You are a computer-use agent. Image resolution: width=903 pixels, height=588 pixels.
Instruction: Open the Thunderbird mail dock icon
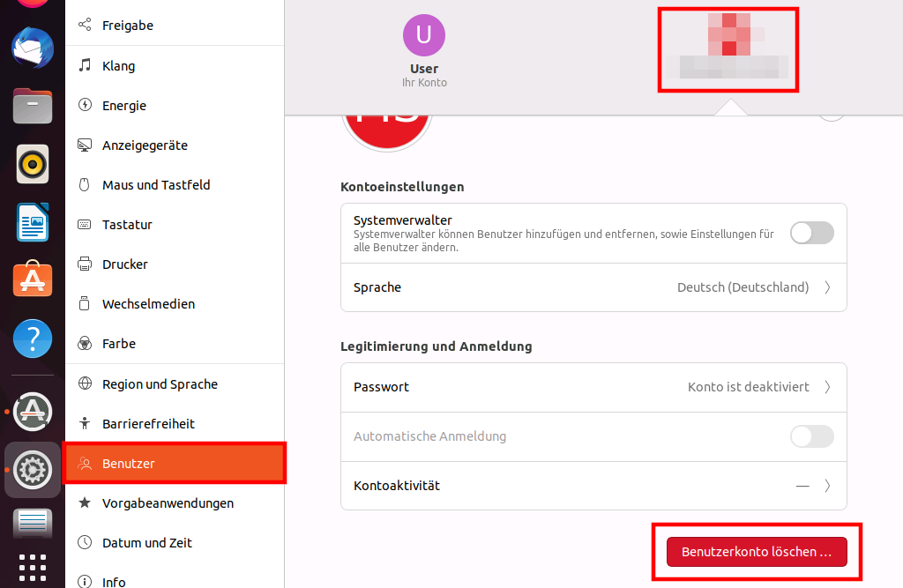click(33, 48)
